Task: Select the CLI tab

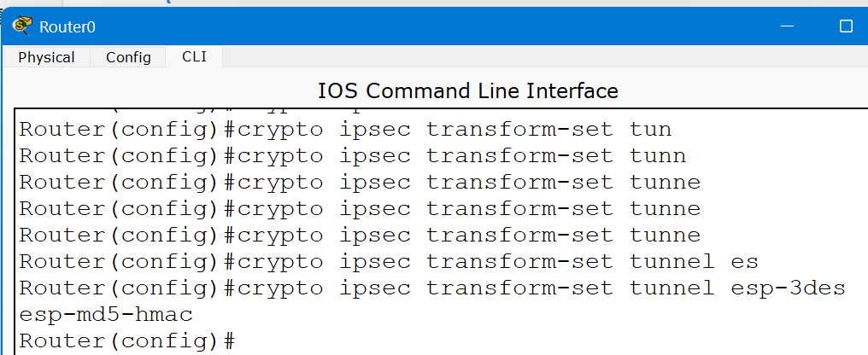Action: (194, 57)
